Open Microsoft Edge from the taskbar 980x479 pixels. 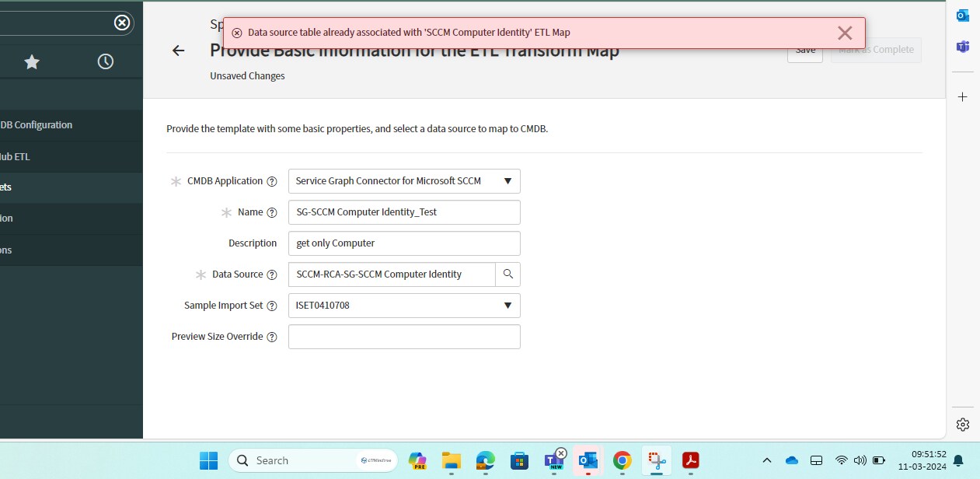pyautogui.click(x=486, y=460)
